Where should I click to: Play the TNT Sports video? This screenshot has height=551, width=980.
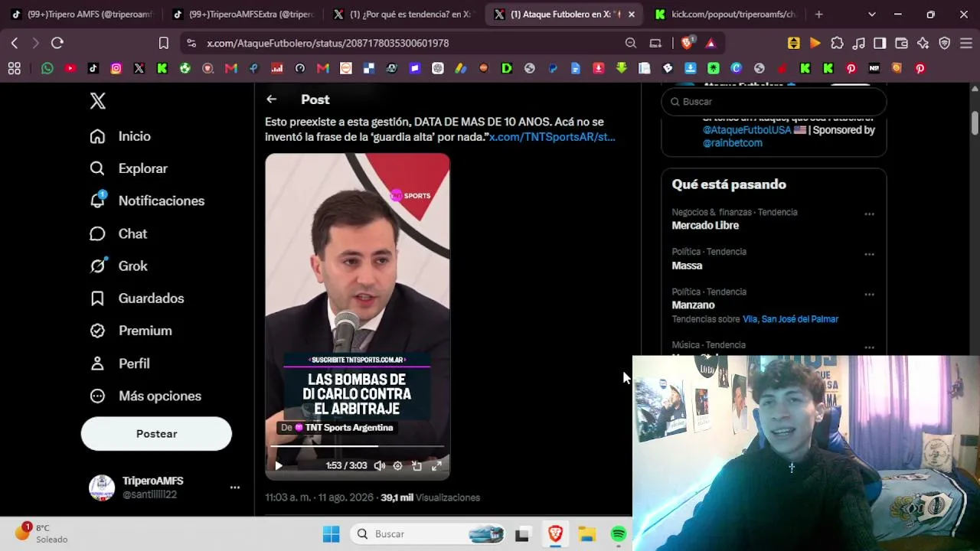(x=279, y=465)
